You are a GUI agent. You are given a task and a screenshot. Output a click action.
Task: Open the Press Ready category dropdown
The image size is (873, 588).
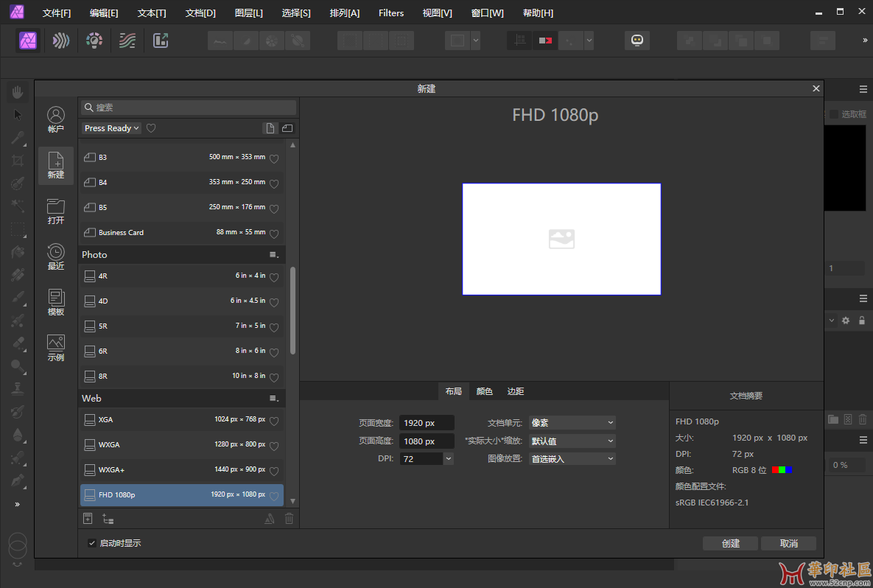[x=111, y=128]
